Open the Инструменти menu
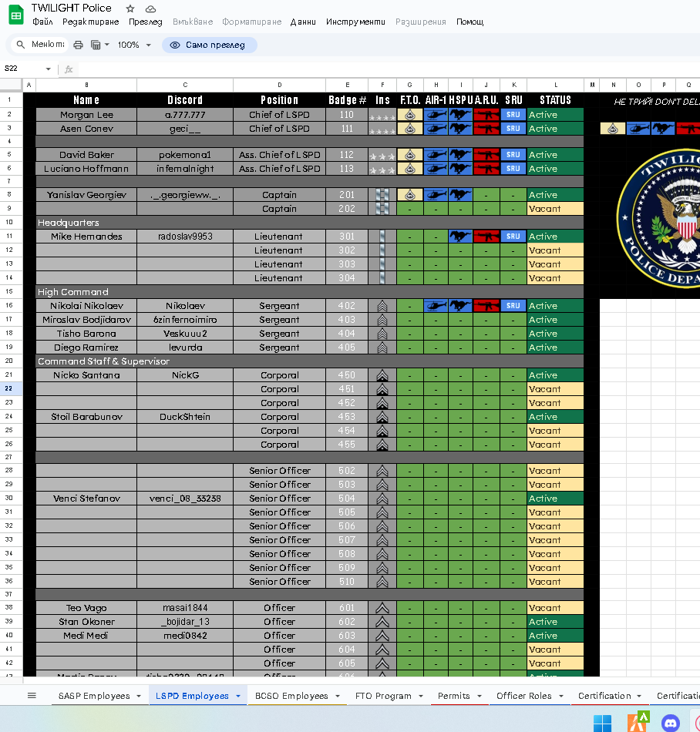The image size is (700, 732). pos(355,22)
